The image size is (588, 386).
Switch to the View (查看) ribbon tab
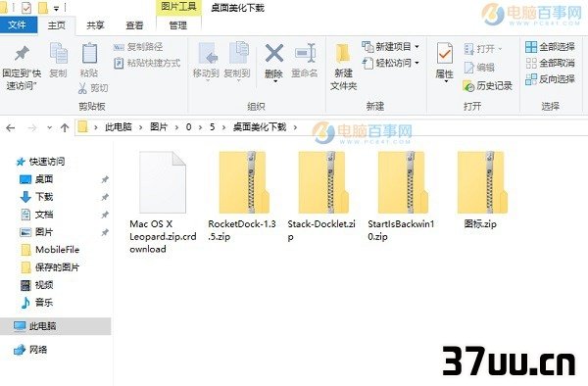(x=134, y=25)
